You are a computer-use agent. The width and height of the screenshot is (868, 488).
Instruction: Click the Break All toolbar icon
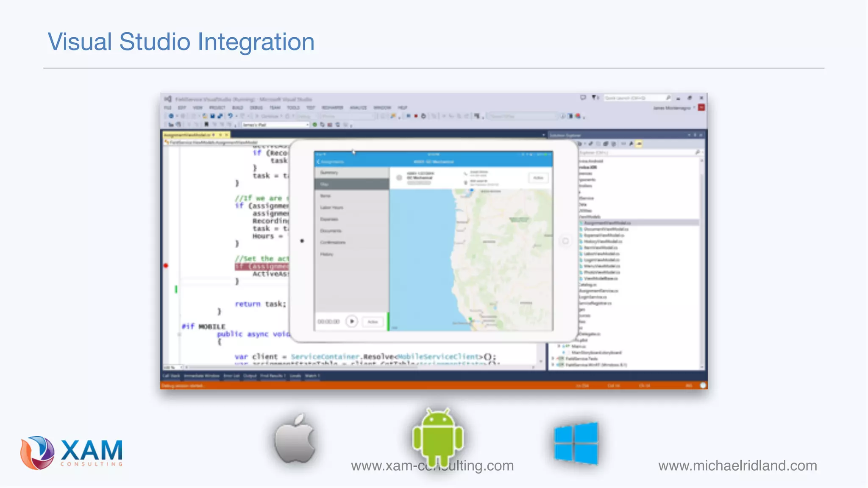click(408, 116)
